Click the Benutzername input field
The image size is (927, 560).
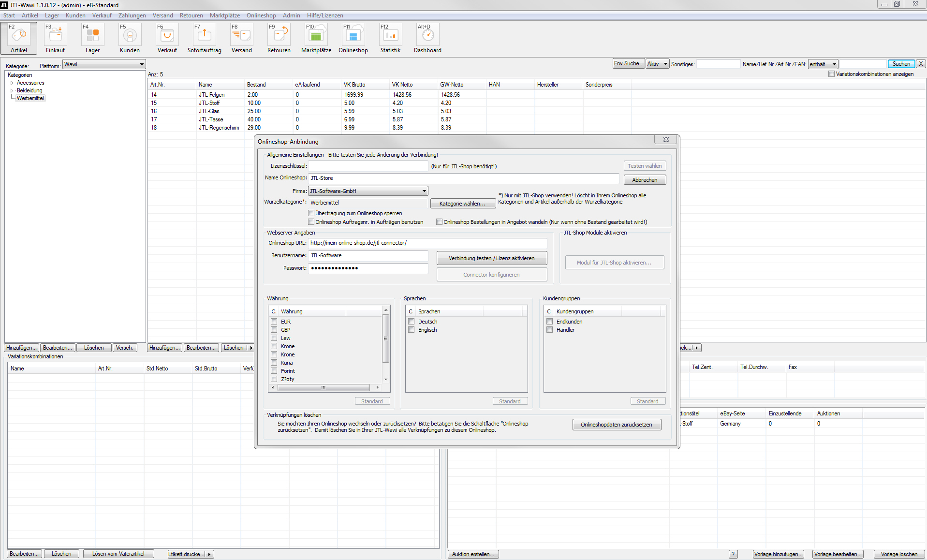[368, 255]
